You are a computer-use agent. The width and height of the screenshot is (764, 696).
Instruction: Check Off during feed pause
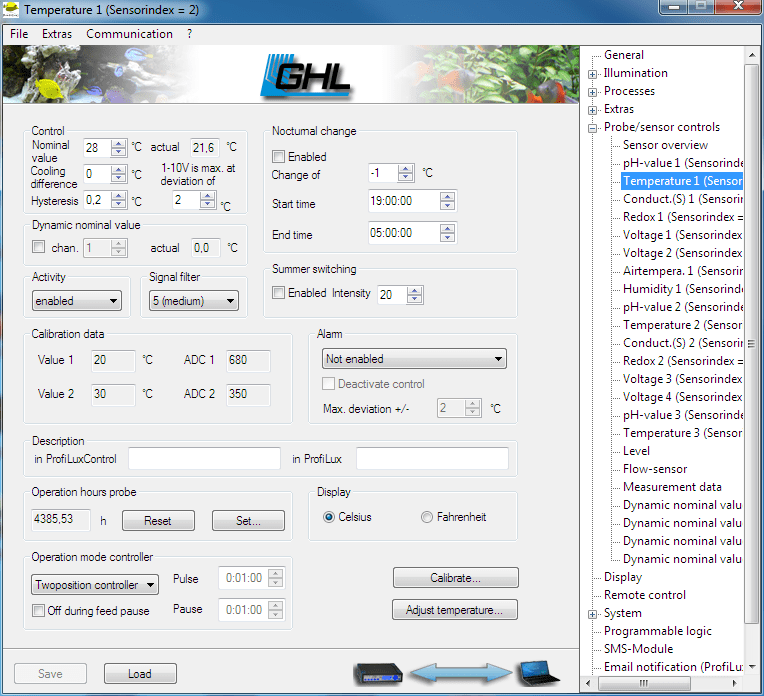(38, 610)
